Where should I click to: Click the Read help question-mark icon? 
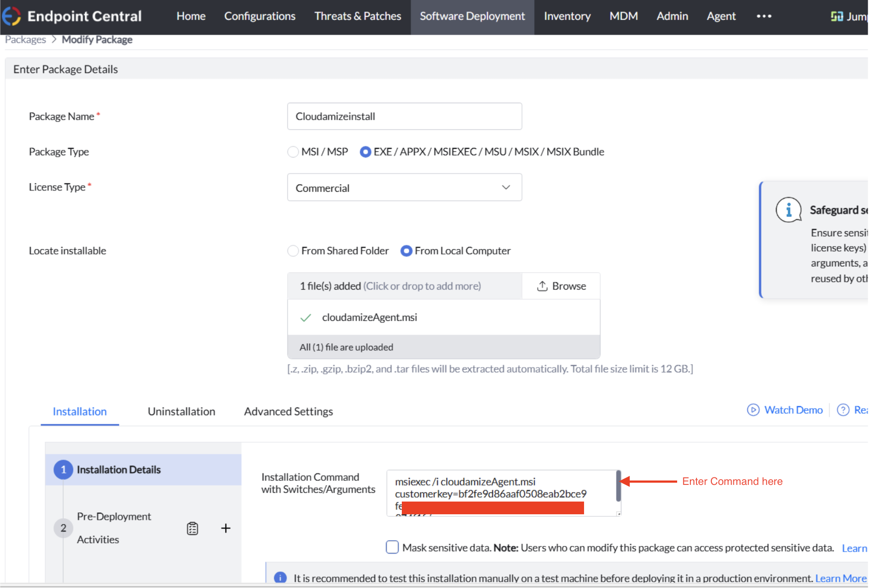click(843, 410)
